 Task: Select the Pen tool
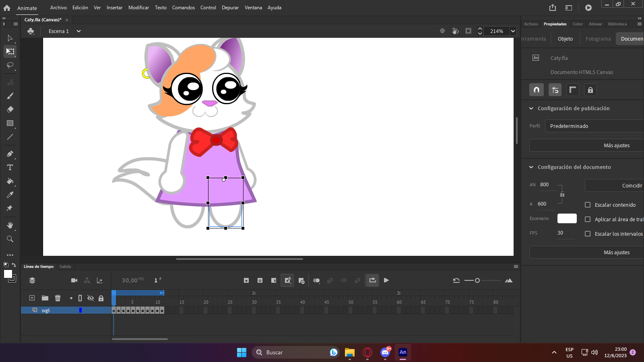[x=10, y=154]
